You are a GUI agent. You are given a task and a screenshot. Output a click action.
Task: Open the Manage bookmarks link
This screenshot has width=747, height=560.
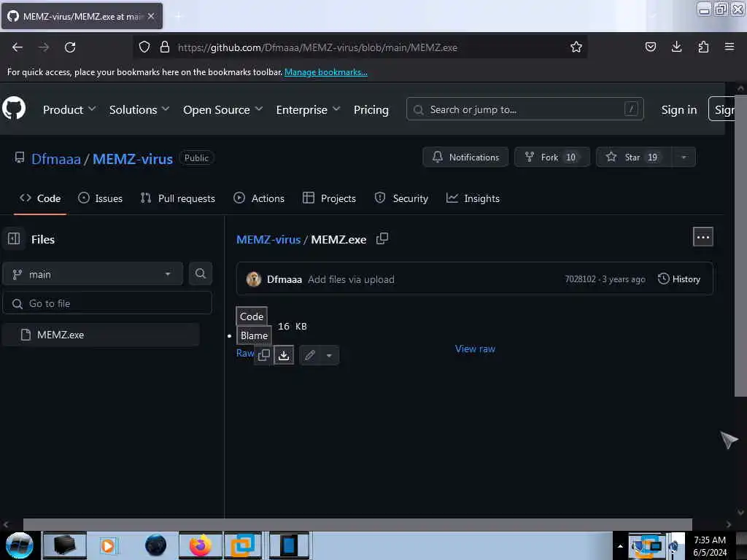326,72
